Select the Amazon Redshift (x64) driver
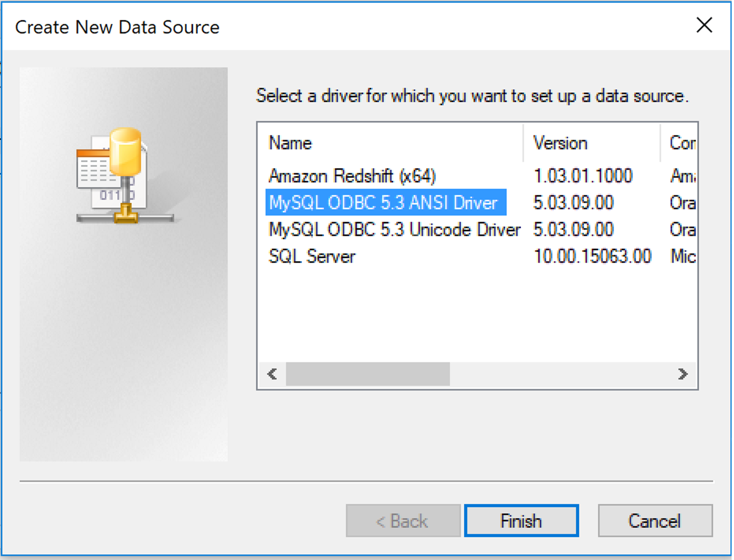Viewport: 734px width, 560px height. click(352, 176)
